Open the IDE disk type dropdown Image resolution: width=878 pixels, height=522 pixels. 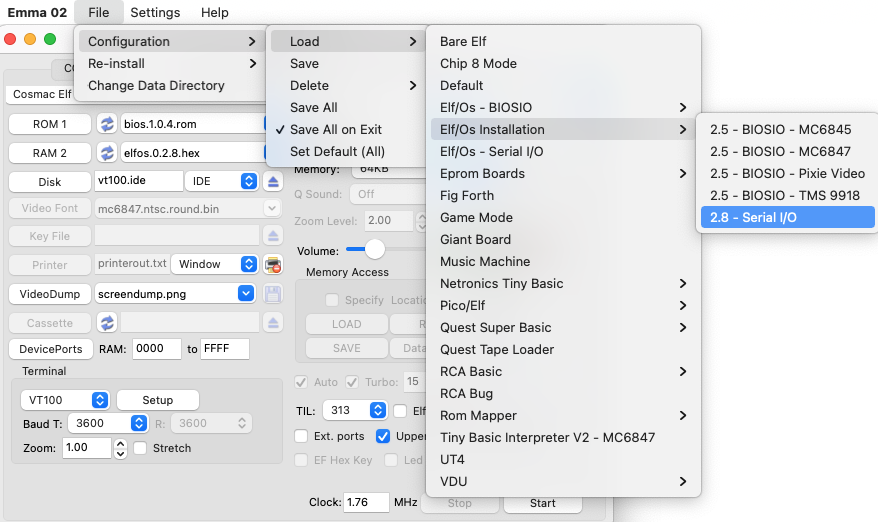[x=222, y=181]
